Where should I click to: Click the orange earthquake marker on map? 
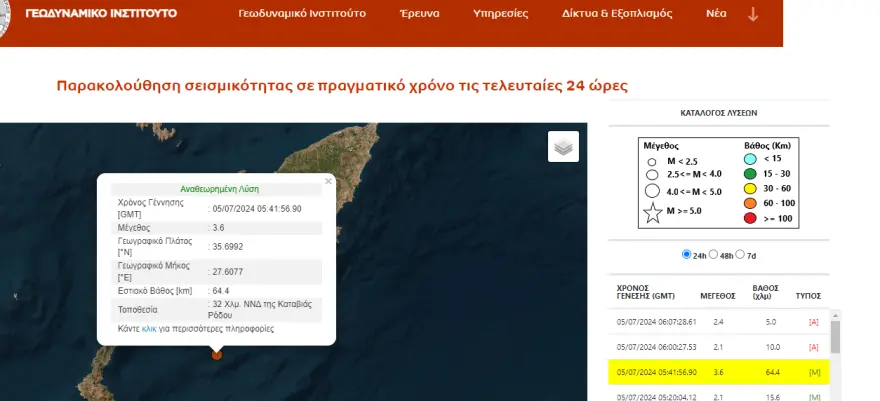point(216,353)
